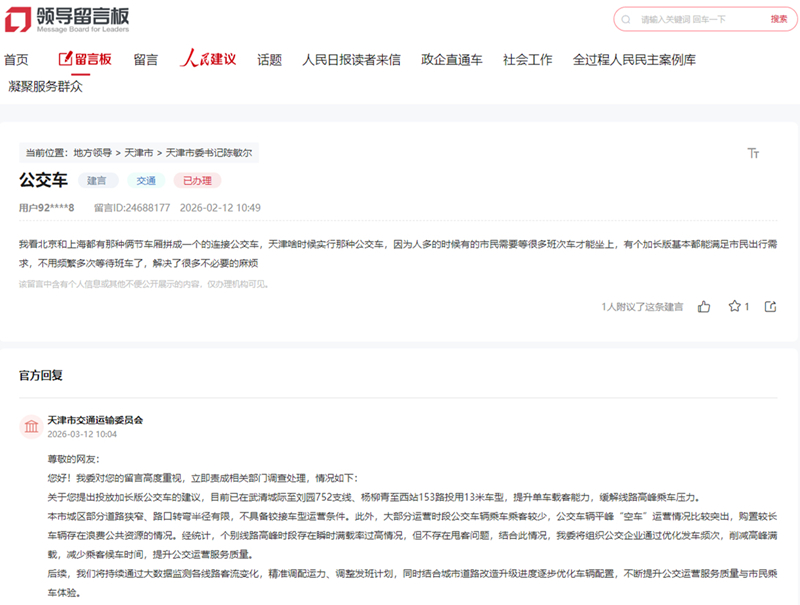Click the privacy notice line below the message
The width and height of the screenshot is (800, 605).
point(144,284)
